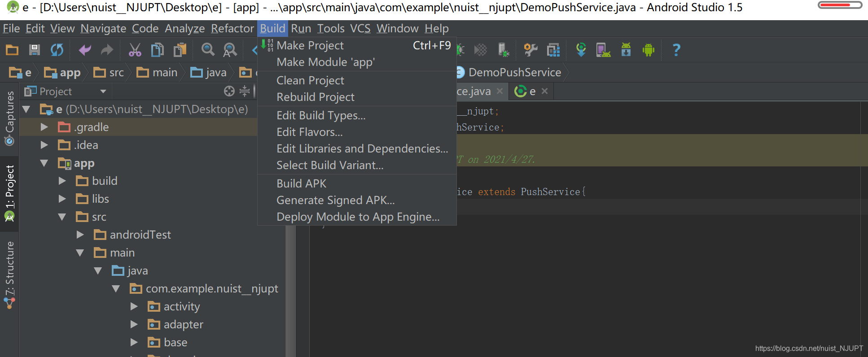Click the 'main' breadcrumb in navigation bar
Viewport: 868px width, 357px height.
coord(157,73)
